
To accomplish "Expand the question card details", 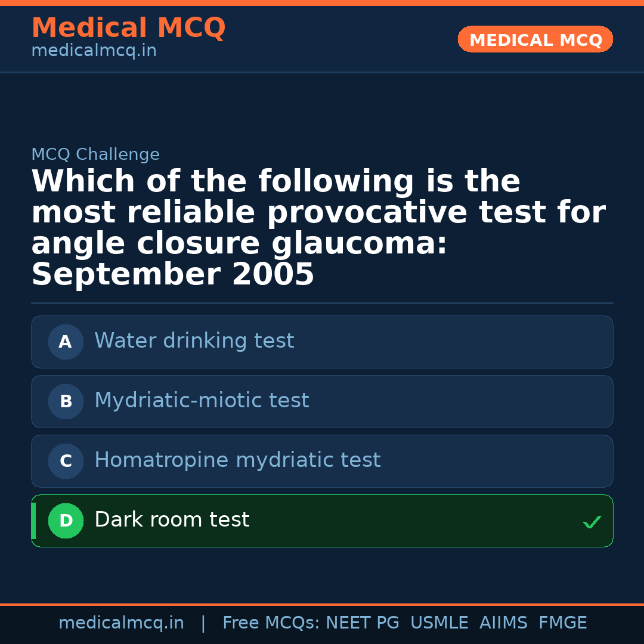I will [322, 227].
